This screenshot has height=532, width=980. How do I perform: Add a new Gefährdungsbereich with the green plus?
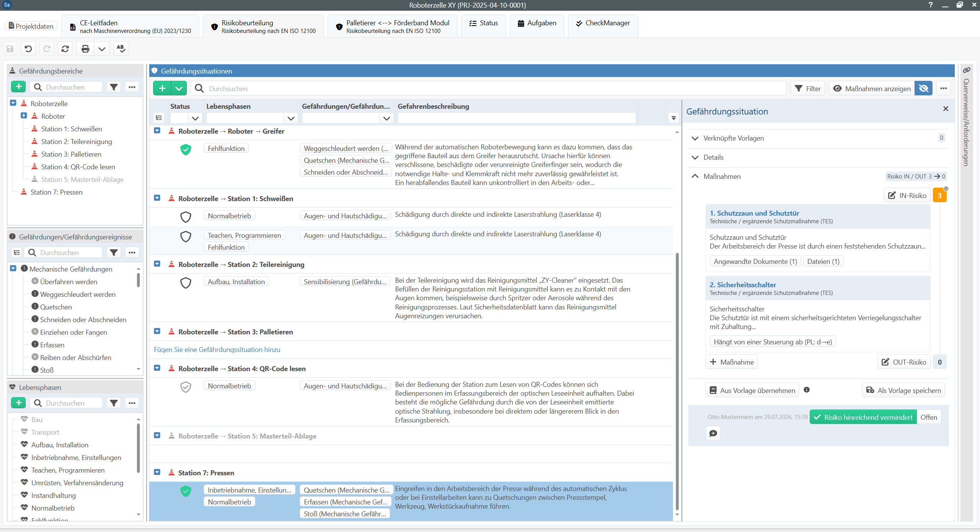pos(18,87)
